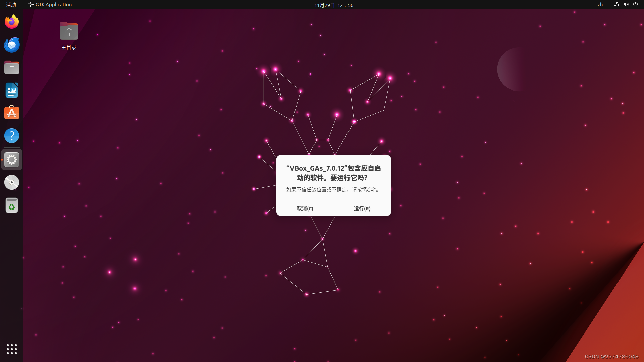The width and height of the screenshot is (644, 362).
Task: Launch LibreOffice Writer from dock
Action: [x=12, y=90]
